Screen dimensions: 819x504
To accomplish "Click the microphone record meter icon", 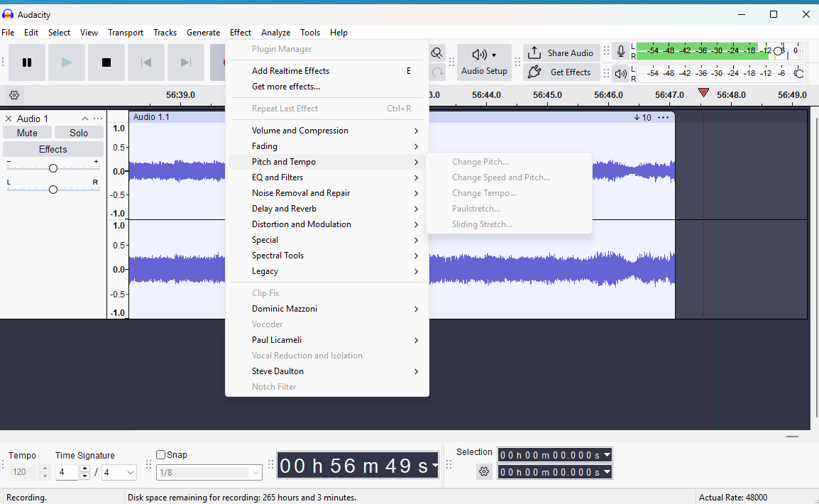I will pos(620,51).
